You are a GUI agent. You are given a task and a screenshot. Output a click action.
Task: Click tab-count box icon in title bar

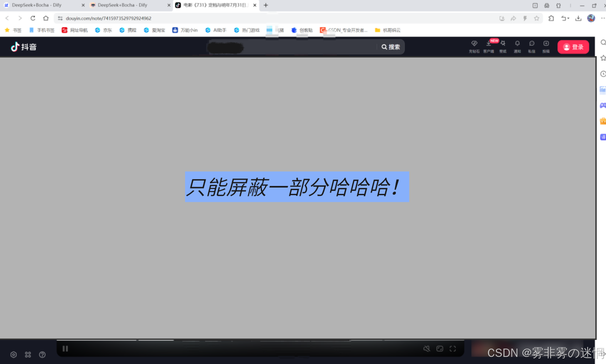535,5
